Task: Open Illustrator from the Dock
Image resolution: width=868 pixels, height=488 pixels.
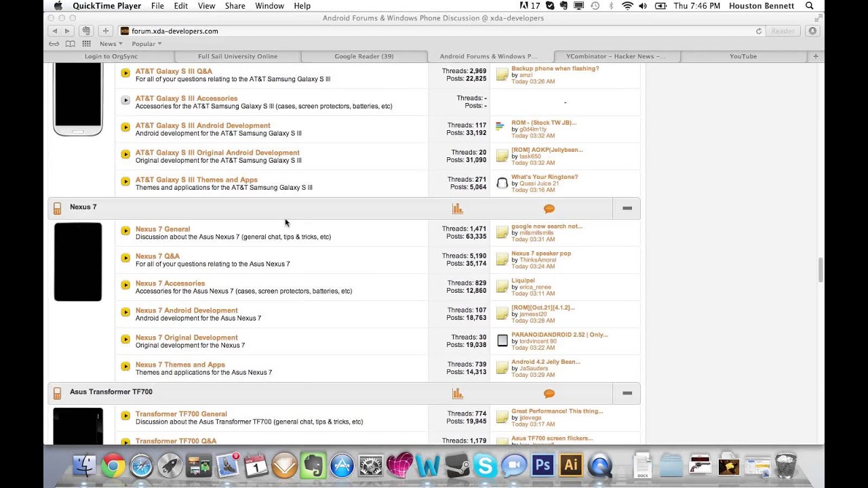Action: tap(571, 466)
